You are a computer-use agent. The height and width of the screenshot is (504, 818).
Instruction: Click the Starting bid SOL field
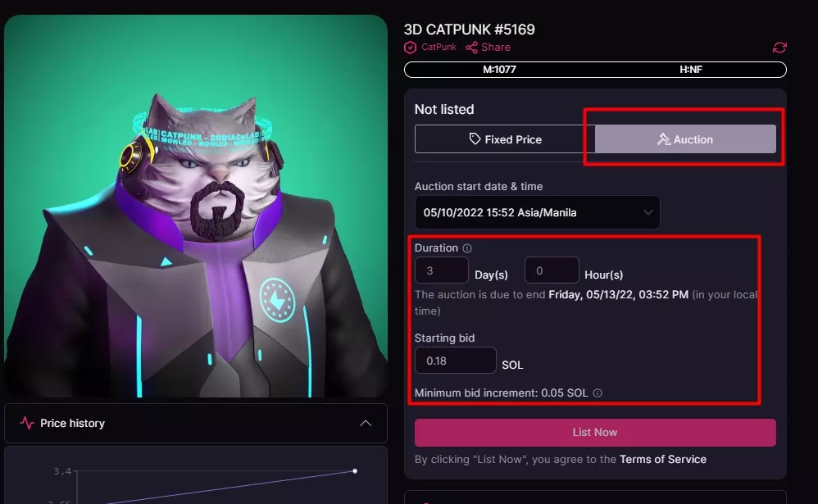[x=456, y=361]
